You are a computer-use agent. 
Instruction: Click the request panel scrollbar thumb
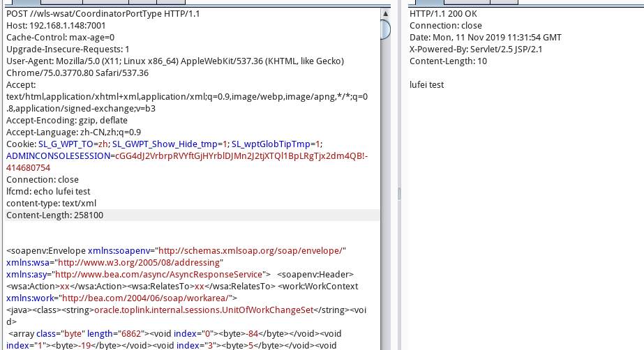coord(385,29)
